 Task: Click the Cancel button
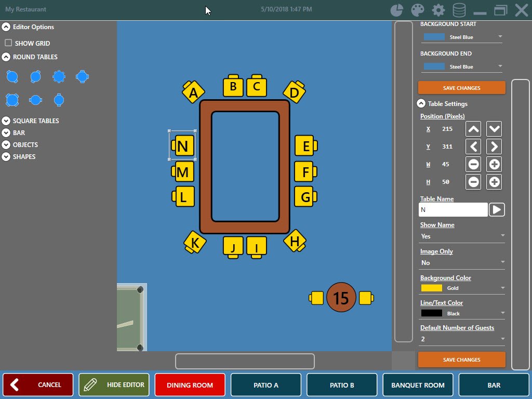coord(38,385)
